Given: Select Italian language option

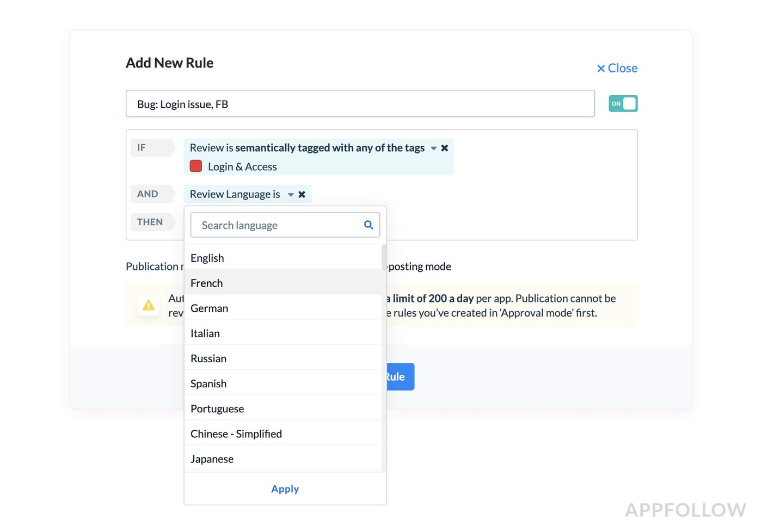Looking at the screenshot, I should point(205,333).
